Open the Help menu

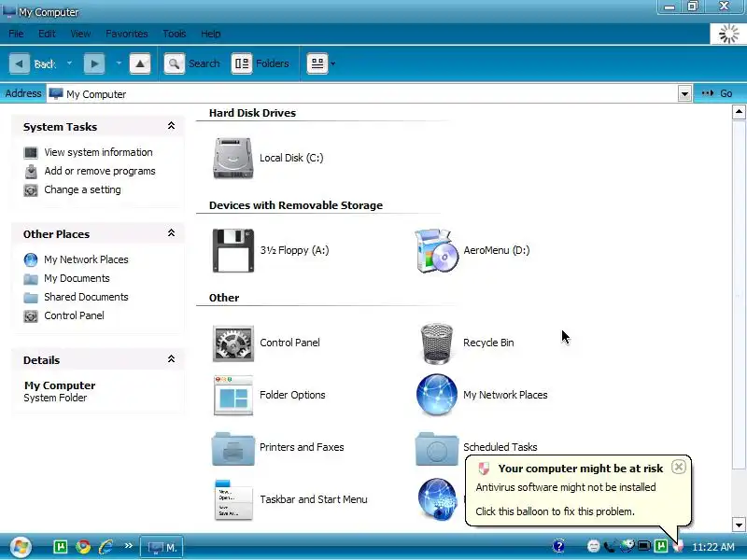[x=211, y=34]
